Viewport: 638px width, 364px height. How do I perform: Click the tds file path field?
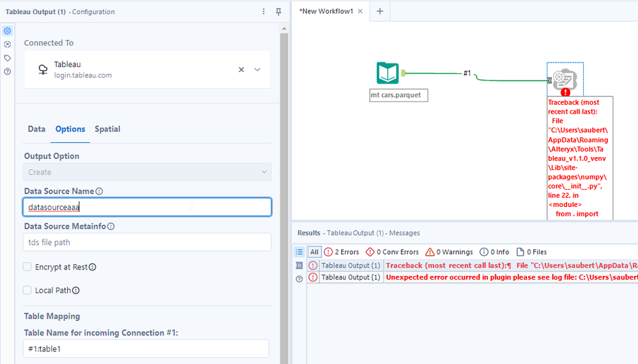148,242
